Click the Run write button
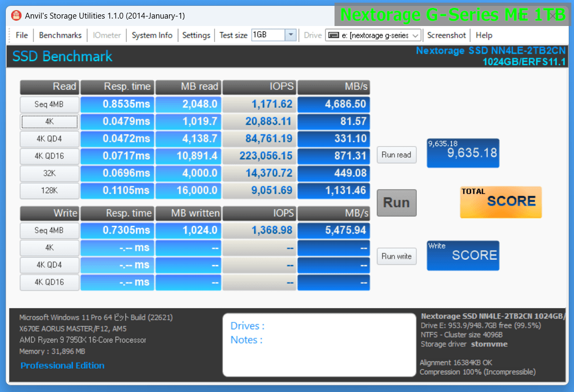This screenshot has height=392, width=574. tap(396, 256)
